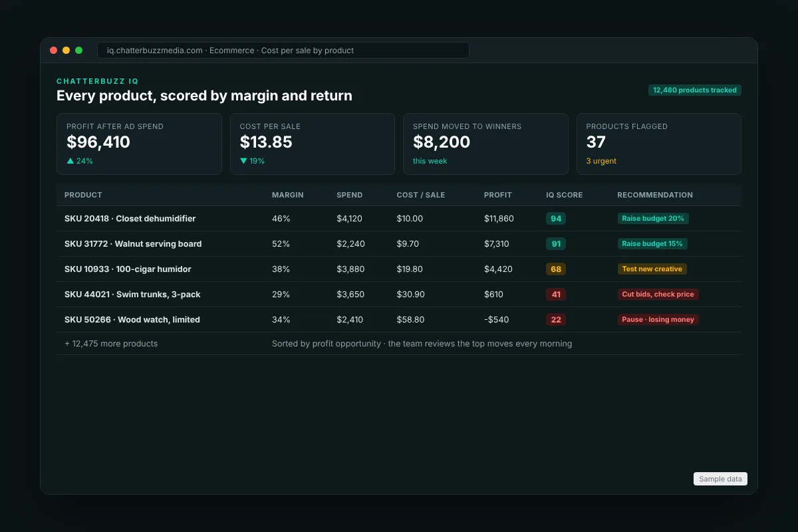The image size is (798, 532).
Task: Open the Products Flagged card
Action: tap(659, 144)
